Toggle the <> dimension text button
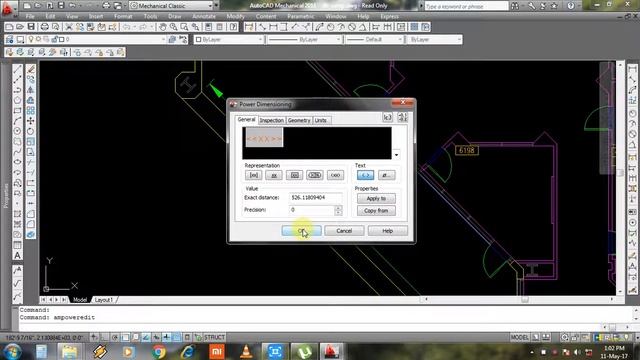This screenshot has height=360, width=640. pyautogui.click(x=365, y=175)
